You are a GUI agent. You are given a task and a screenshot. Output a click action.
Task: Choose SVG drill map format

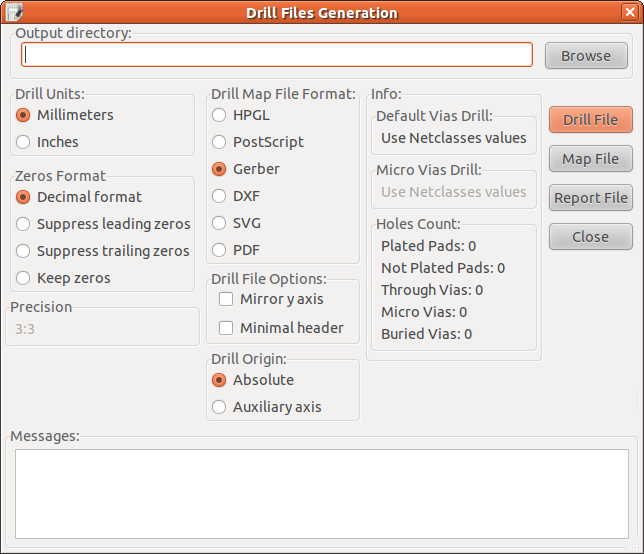tap(219, 223)
